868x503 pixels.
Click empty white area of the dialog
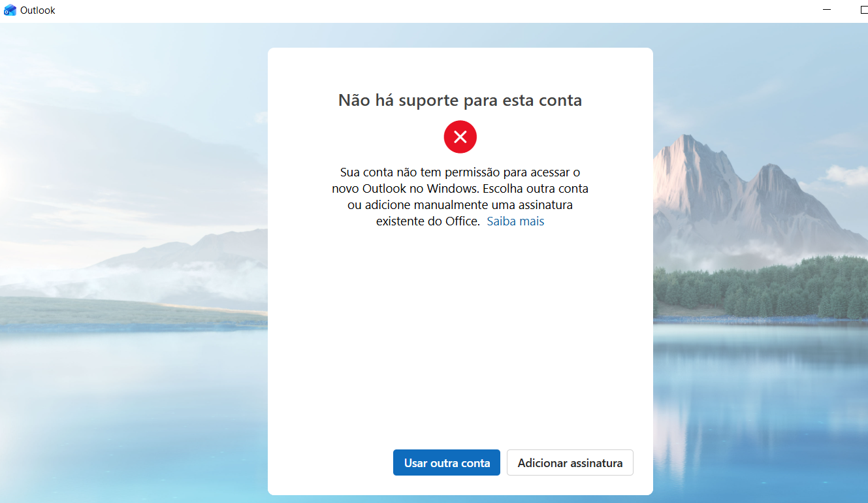[x=460, y=340]
